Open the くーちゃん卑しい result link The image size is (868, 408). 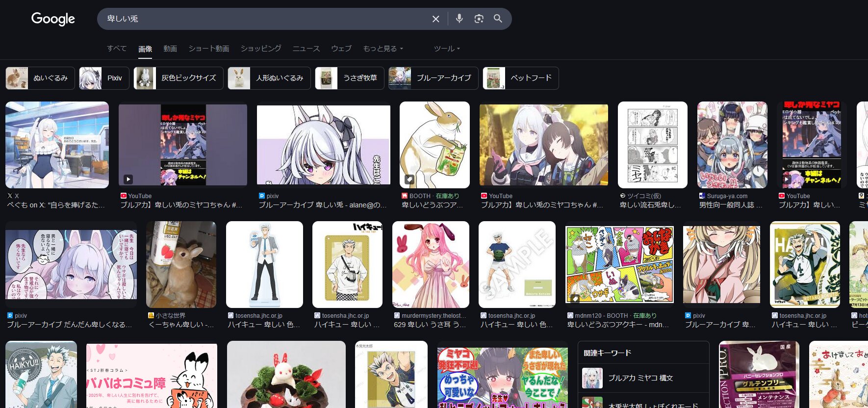181,325
